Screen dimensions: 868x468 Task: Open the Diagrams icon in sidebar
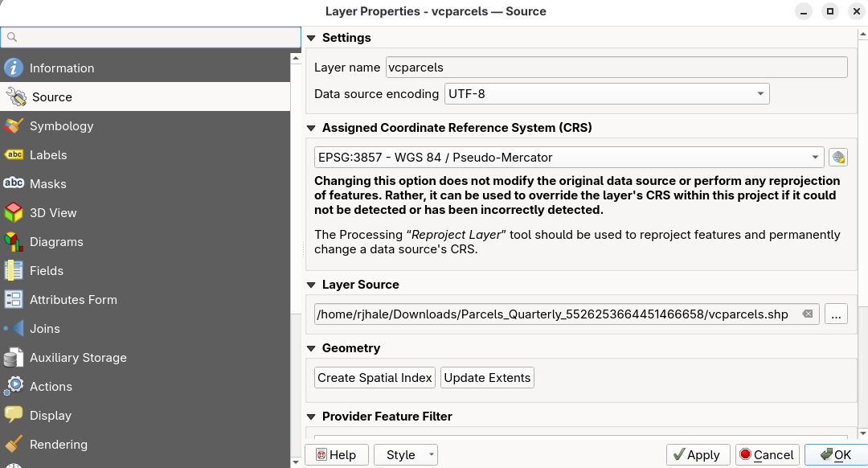[x=14, y=242]
